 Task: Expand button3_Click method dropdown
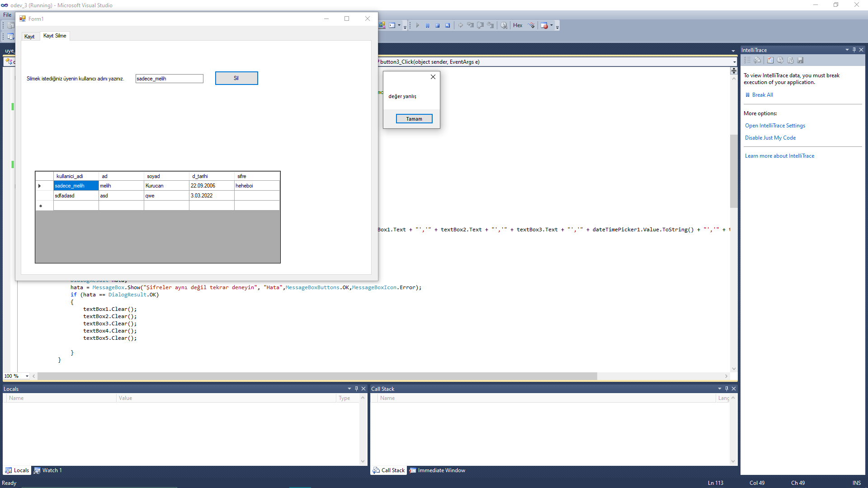734,62
